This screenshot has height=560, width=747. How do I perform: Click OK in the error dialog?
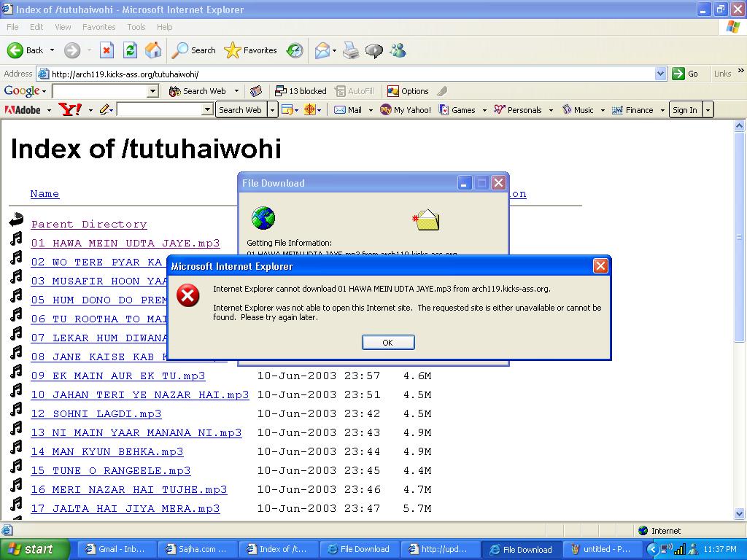tap(388, 342)
